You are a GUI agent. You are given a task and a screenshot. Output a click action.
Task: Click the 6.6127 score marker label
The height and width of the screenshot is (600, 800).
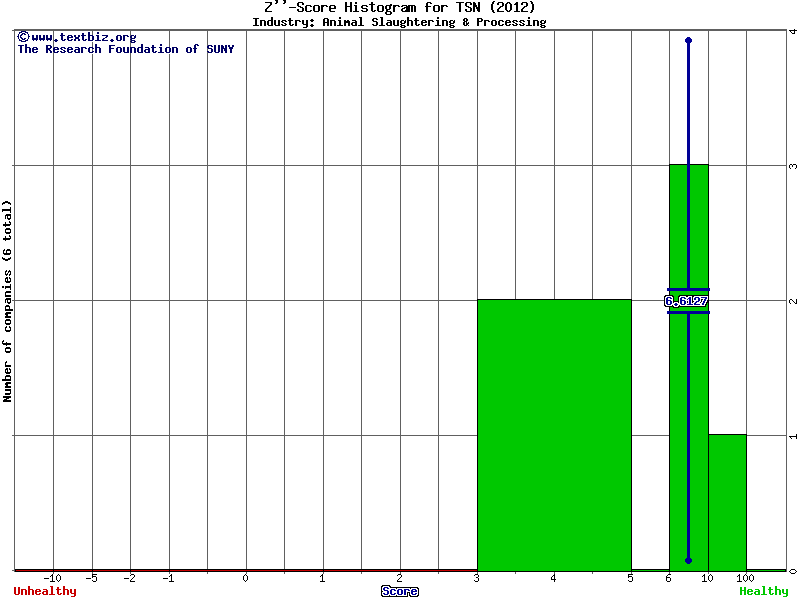[x=687, y=301]
